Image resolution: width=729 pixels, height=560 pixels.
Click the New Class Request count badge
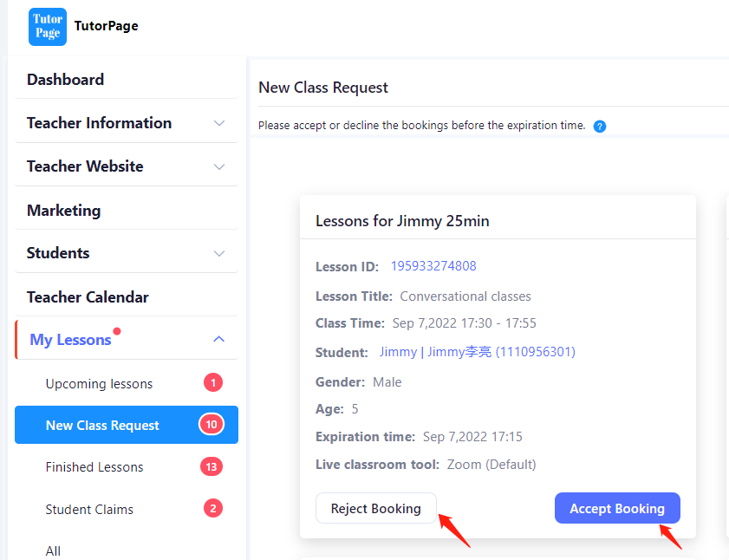tap(212, 424)
